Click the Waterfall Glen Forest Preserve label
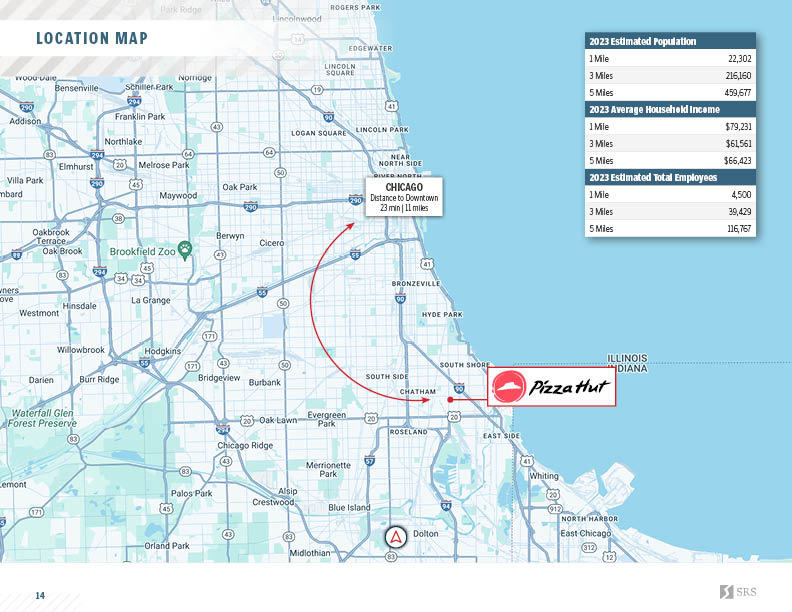The image size is (792, 612). (x=43, y=419)
